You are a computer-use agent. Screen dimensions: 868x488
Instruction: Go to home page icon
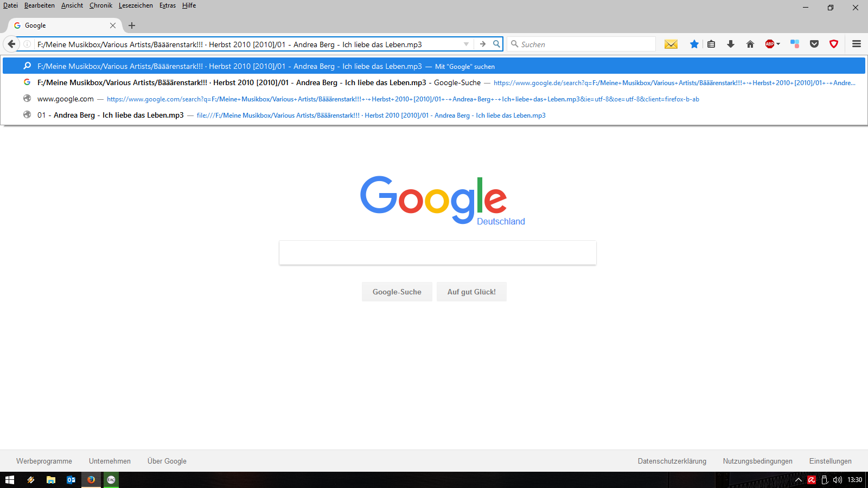point(750,44)
